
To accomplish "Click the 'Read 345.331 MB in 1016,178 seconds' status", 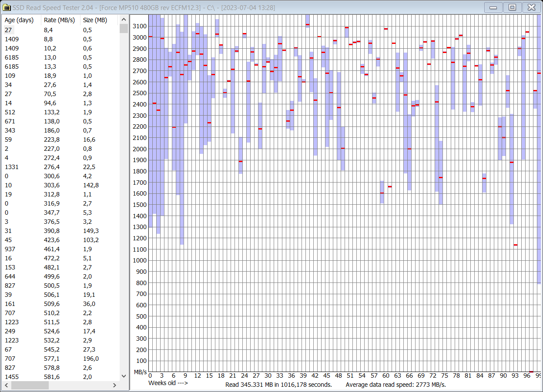I will pyautogui.click(x=278, y=385).
